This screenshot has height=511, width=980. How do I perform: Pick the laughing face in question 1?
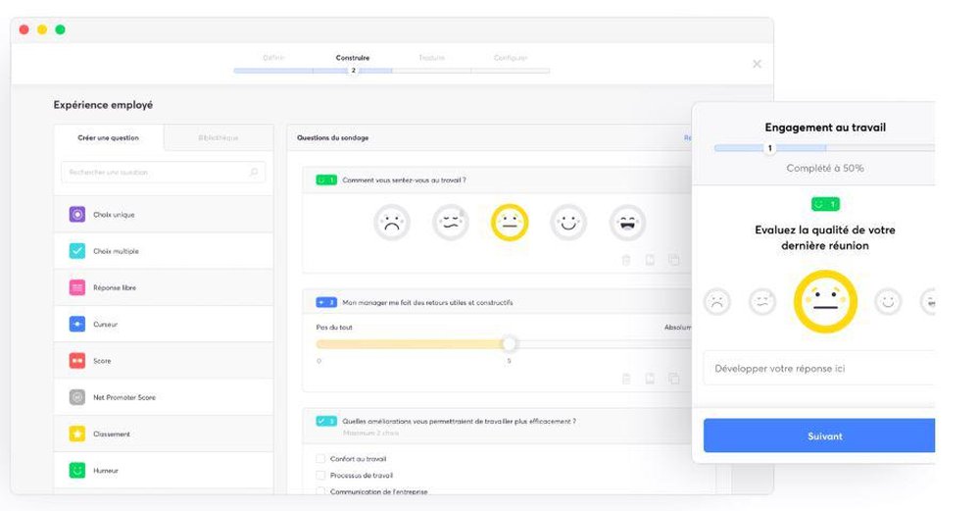[627, 223]
